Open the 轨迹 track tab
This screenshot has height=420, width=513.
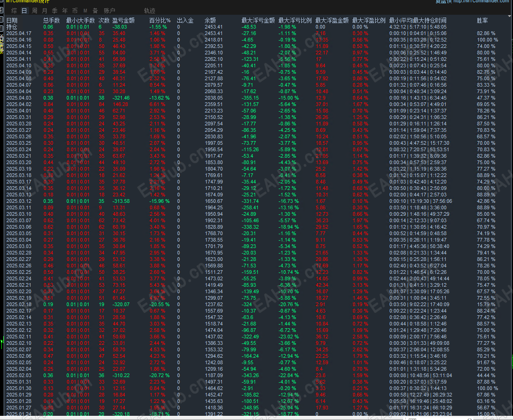149,11
